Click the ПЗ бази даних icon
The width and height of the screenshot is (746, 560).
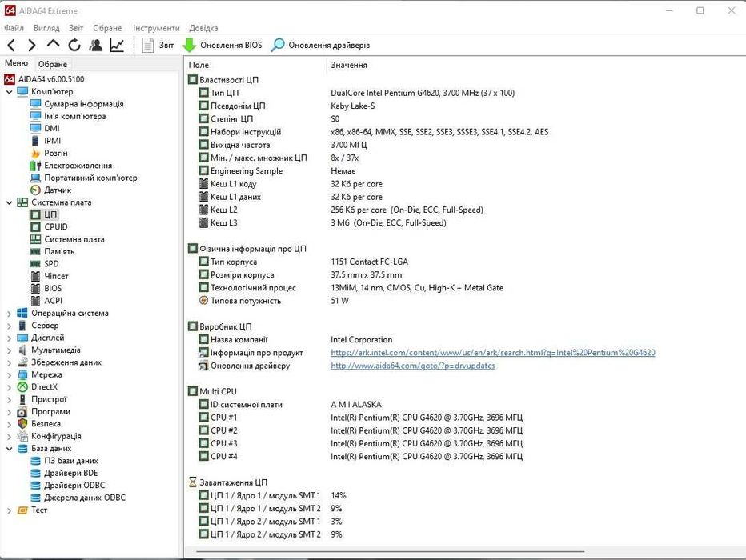35,461
